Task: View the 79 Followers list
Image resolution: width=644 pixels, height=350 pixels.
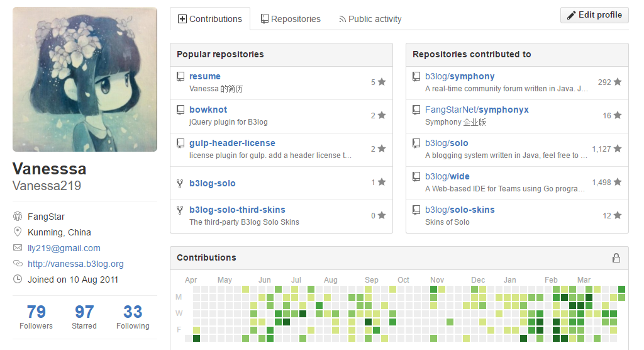Action: [x=36, y=317]
